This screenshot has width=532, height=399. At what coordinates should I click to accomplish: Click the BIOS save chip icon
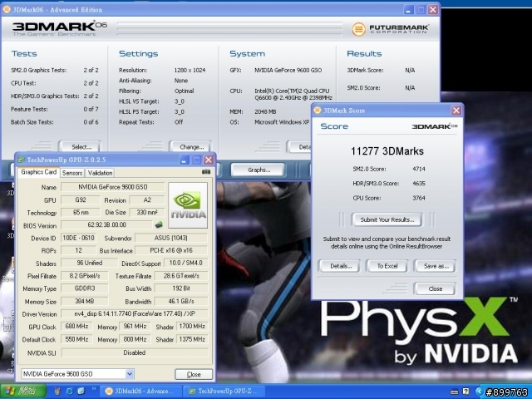click(159, 224)
